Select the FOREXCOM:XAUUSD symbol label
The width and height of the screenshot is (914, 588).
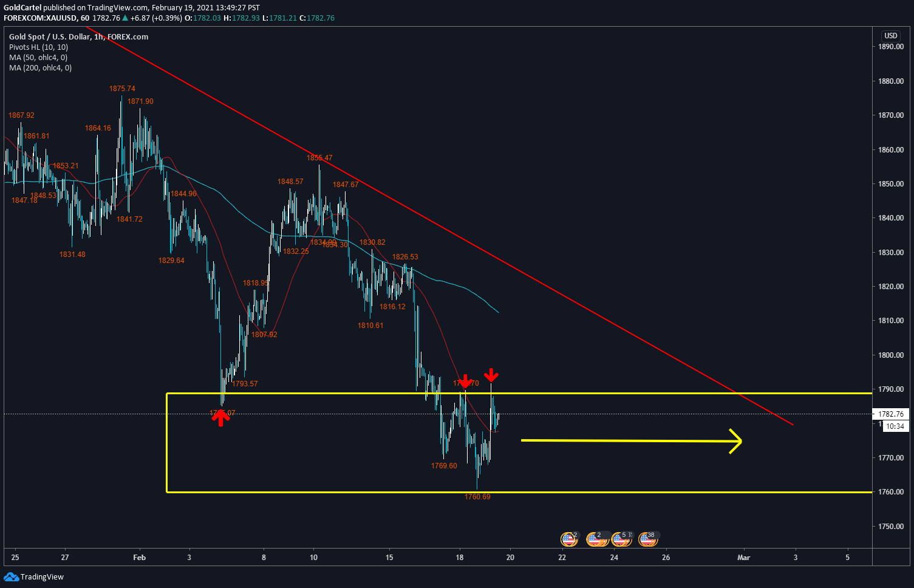click(x=40, y=18)
